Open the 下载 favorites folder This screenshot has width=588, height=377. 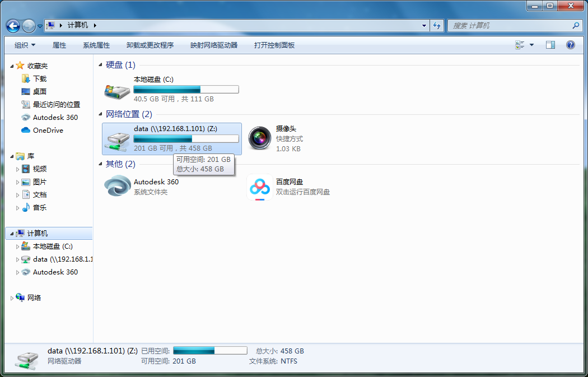(x=34, y=79)
